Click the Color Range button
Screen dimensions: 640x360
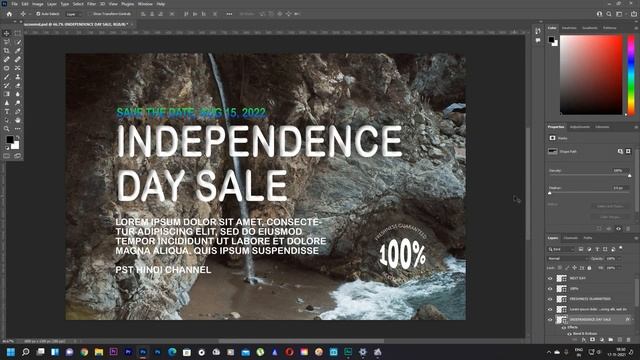(610, 217)
